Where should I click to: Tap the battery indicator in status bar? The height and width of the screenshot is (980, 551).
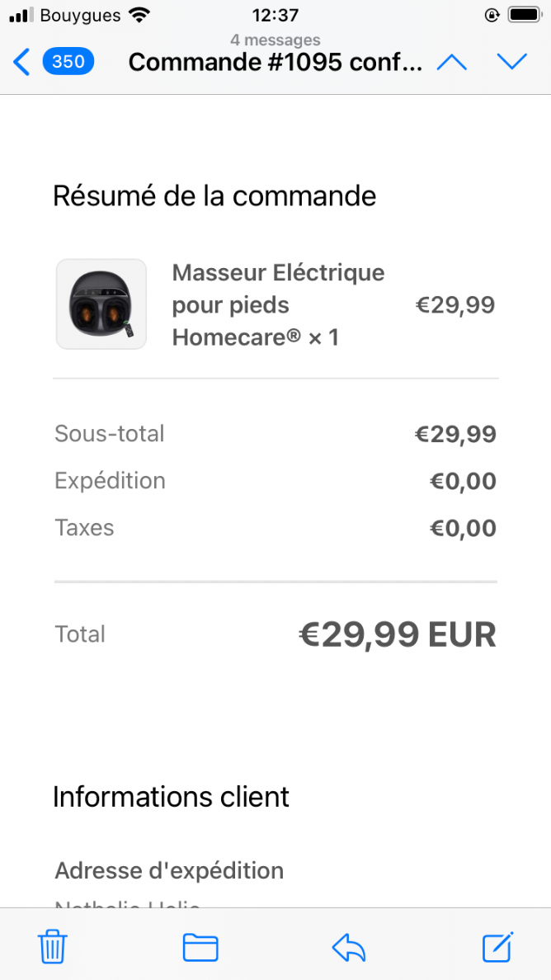pos(525,14)
